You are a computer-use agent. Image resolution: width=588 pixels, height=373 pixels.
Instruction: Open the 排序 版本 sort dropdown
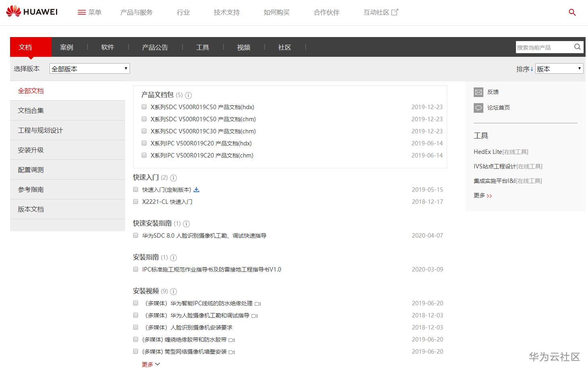point(559,68)
